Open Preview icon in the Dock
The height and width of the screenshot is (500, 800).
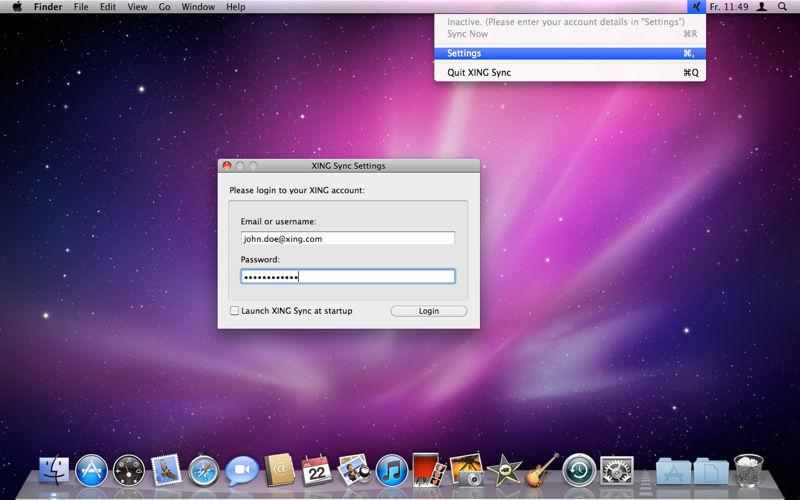pos(354,470)
